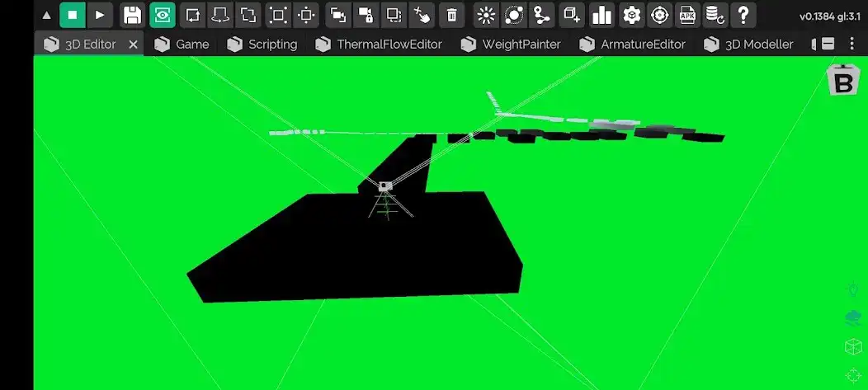Delete selection with the trash icon
Screen dimensions: 868x390
tap(451, 15)
